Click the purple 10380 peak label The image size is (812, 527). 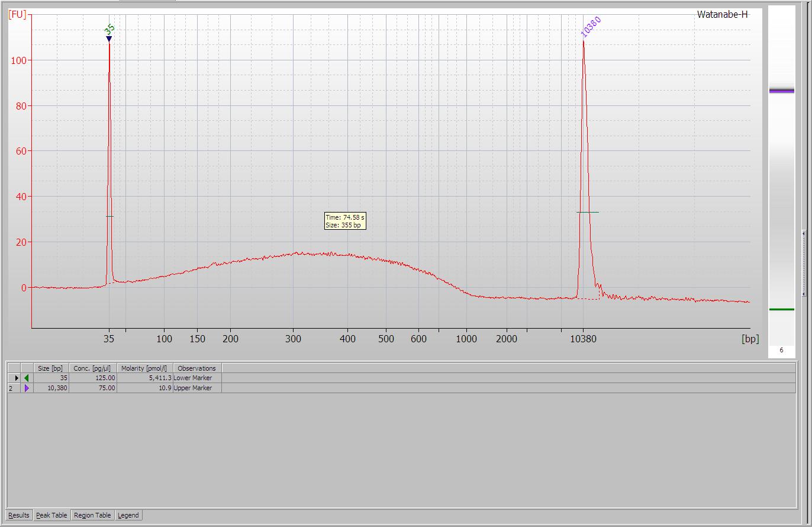pyautogui.click(x=591, y=27)
